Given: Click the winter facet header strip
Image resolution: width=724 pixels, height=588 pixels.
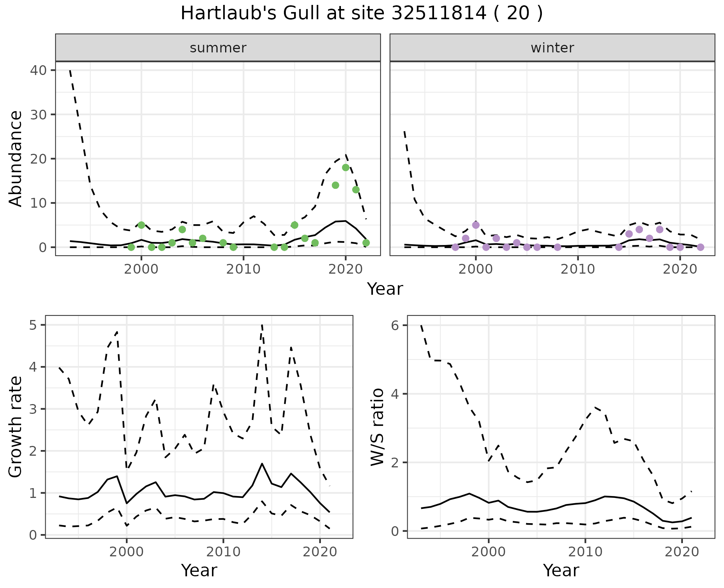Looking at the screenshot, I should pos(552,48).
